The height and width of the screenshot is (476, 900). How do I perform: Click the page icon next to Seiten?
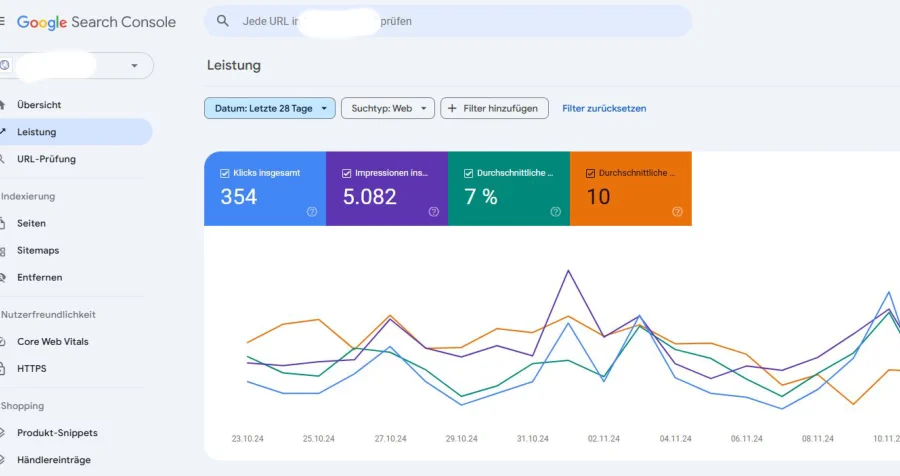click(x=2, y=223)
